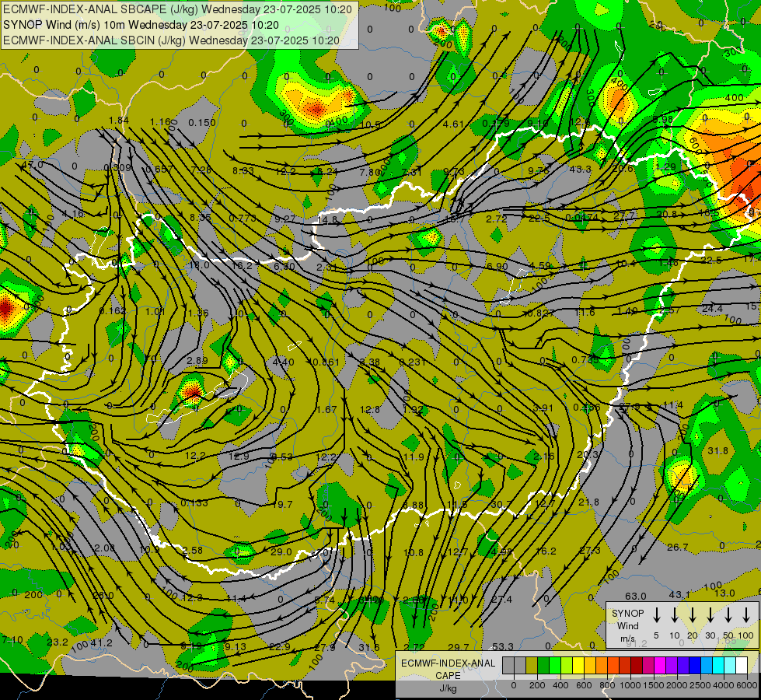Click the 30 m/s wind arrow in legend
This screenshot has height=700, width=761.
(710, 615)
